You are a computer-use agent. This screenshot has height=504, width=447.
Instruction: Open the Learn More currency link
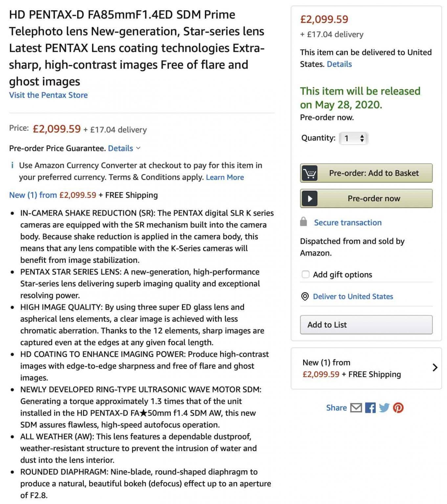(x=225, y=177)
